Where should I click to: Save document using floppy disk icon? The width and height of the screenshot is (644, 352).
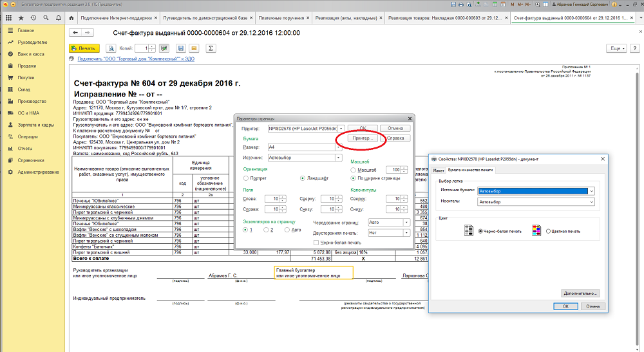coord(182,48)
